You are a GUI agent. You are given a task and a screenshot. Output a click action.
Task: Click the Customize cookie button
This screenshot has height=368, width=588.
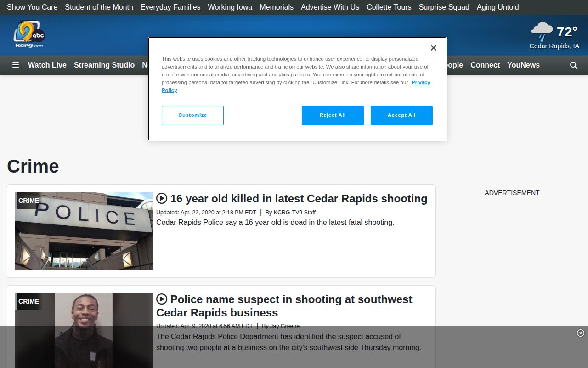coord(192,115)
